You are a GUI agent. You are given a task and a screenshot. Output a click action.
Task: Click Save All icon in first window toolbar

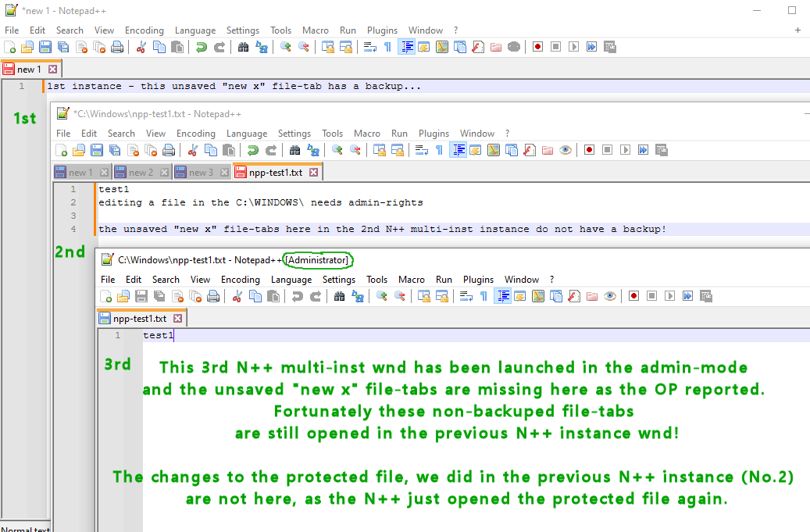click(x=63, y=47)
